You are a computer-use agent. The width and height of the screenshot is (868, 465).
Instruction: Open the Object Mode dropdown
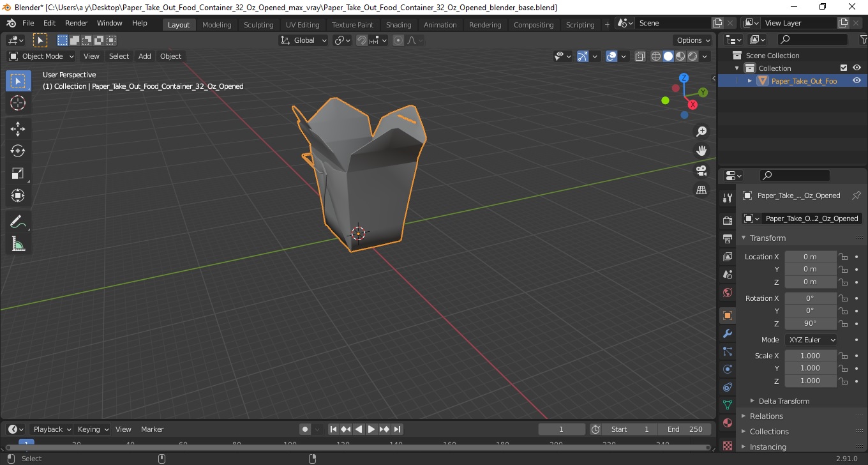[x=41, y=56]
